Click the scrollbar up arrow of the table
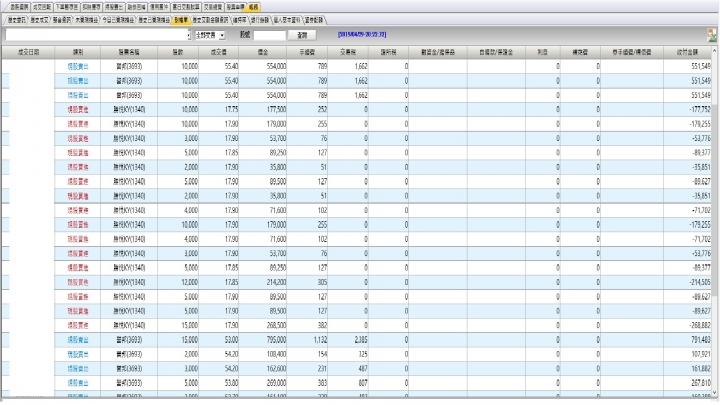Viewport: 720px width, 405px height. [714, 50]
